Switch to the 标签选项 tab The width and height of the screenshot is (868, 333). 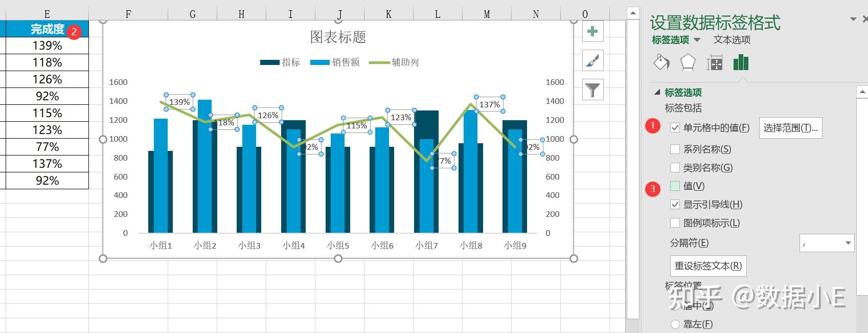tap(670, 40)
